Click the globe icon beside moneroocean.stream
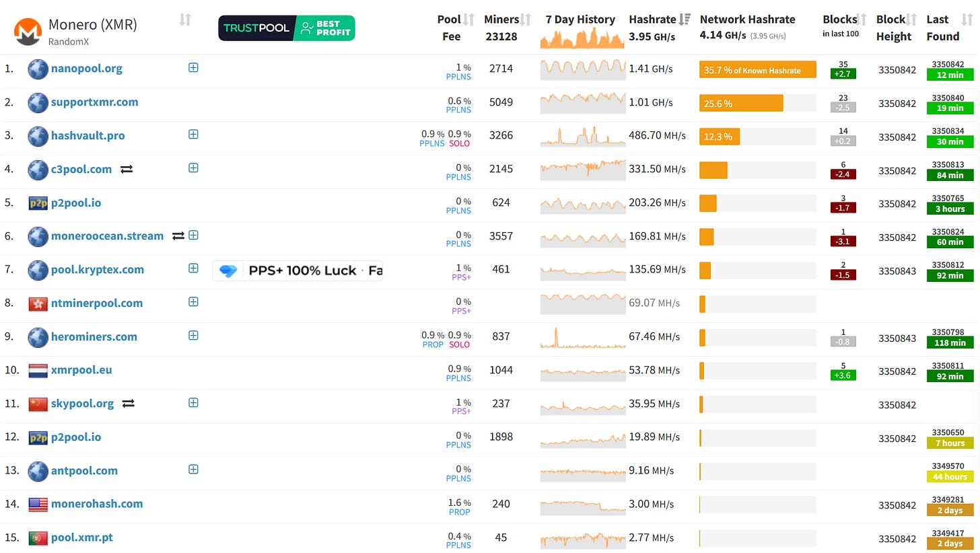Screen dimensions: 980x553 (x=38, y=236)
